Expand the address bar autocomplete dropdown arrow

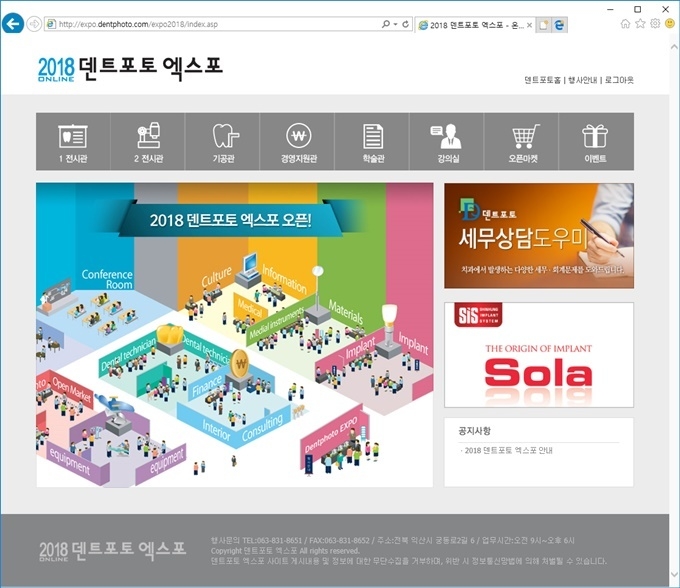point(395,24)
